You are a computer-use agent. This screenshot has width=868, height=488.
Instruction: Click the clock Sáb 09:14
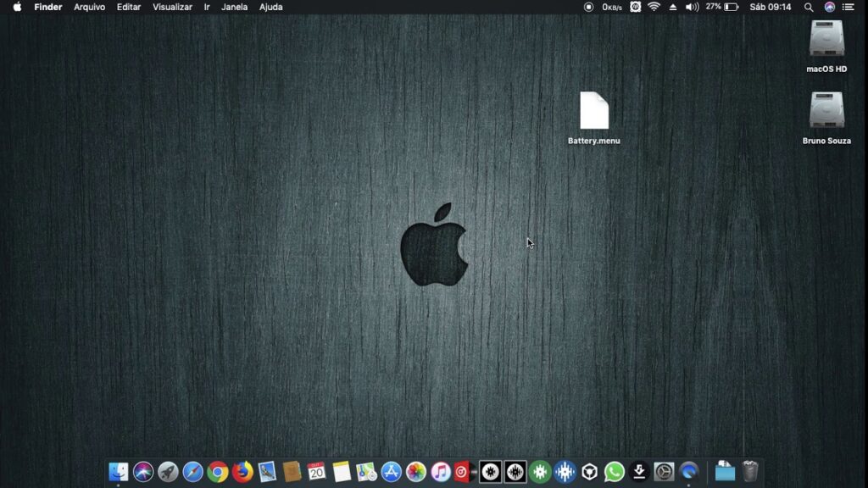771,7
